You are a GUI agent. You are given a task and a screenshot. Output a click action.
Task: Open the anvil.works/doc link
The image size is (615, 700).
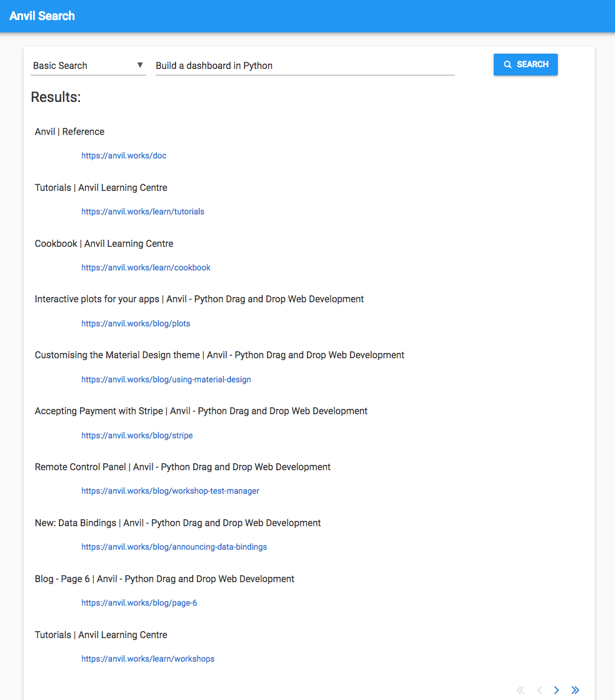point(124,156)
